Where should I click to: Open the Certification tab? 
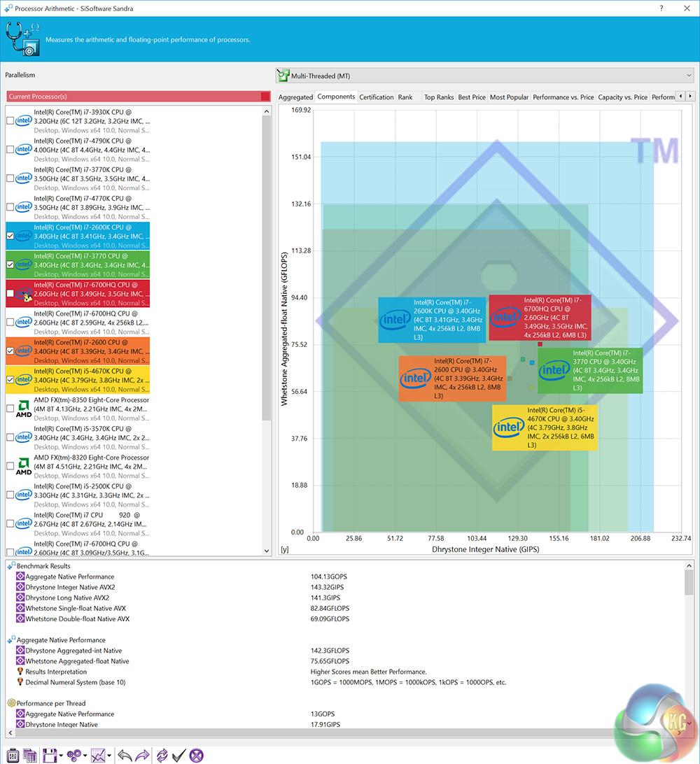(x=377, y=97)
